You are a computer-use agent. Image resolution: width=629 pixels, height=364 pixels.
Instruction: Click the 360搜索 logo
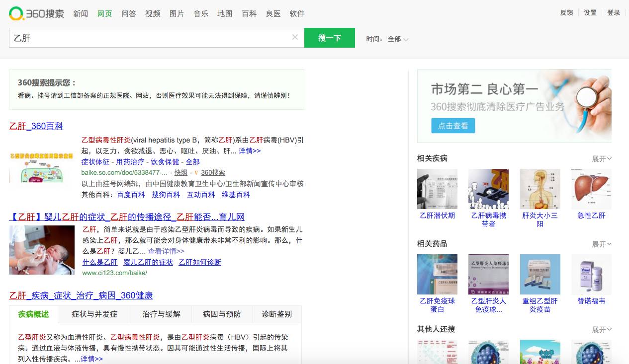tap(36, 13)
